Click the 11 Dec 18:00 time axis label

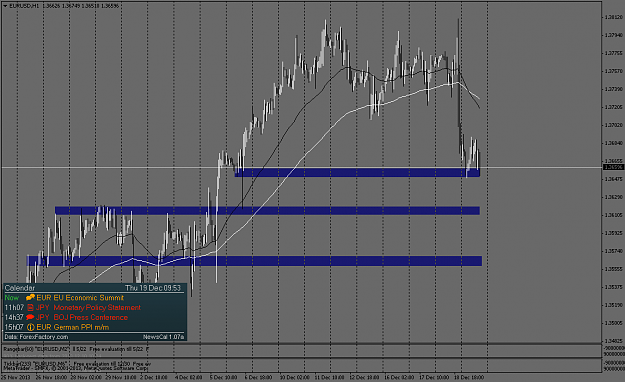pos(329,377)
